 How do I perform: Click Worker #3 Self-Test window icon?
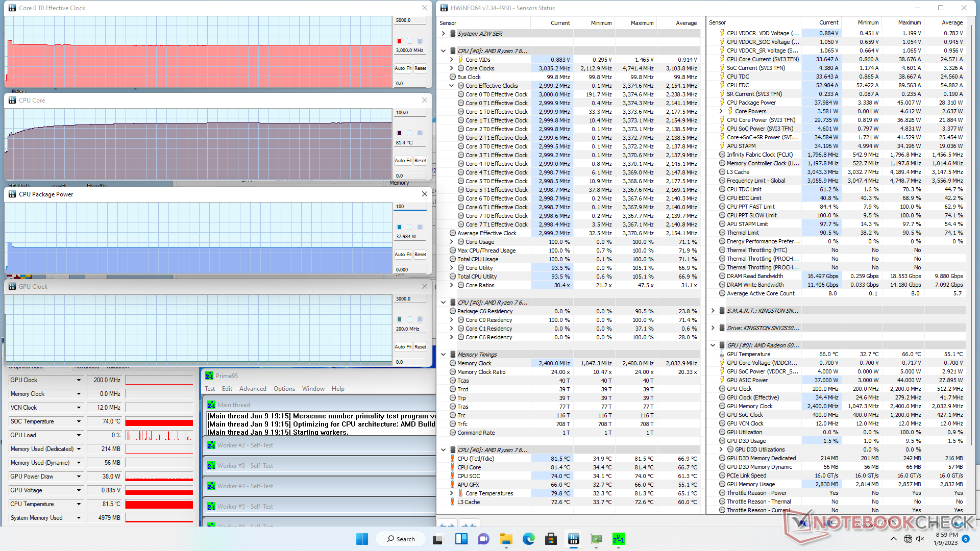[211, 466]
